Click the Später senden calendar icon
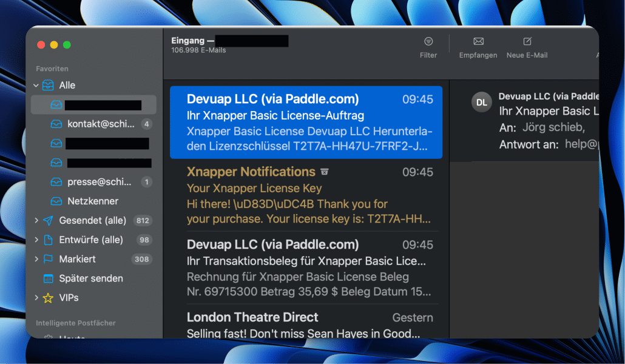This screenshot has height=364, width=625. click(48, 278)
